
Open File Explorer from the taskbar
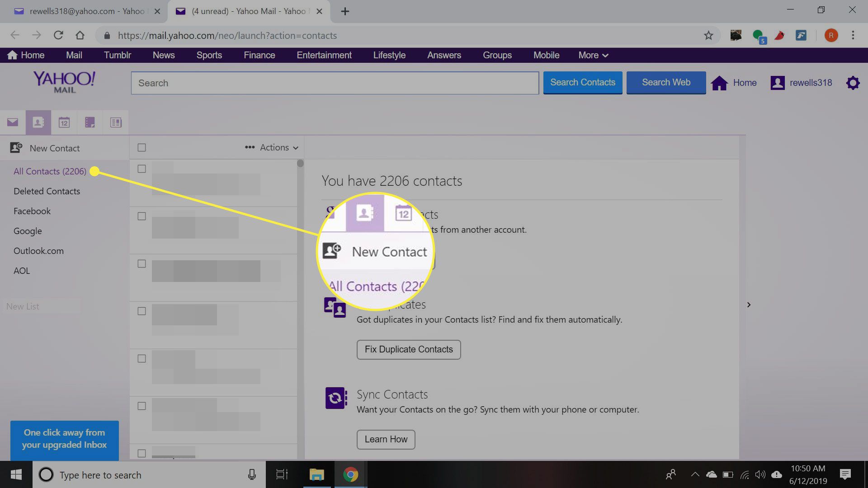316,474
